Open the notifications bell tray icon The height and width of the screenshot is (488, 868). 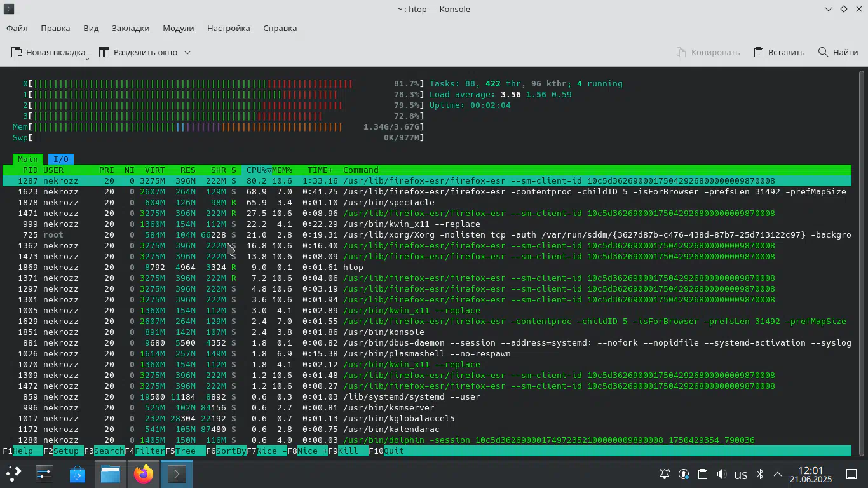tap(664, 474)
